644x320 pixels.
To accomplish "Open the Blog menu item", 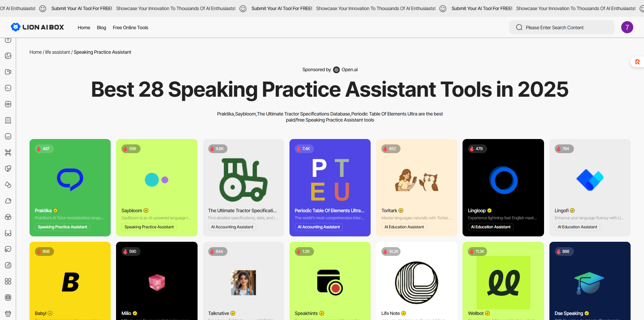I will [x=101, y=28].
